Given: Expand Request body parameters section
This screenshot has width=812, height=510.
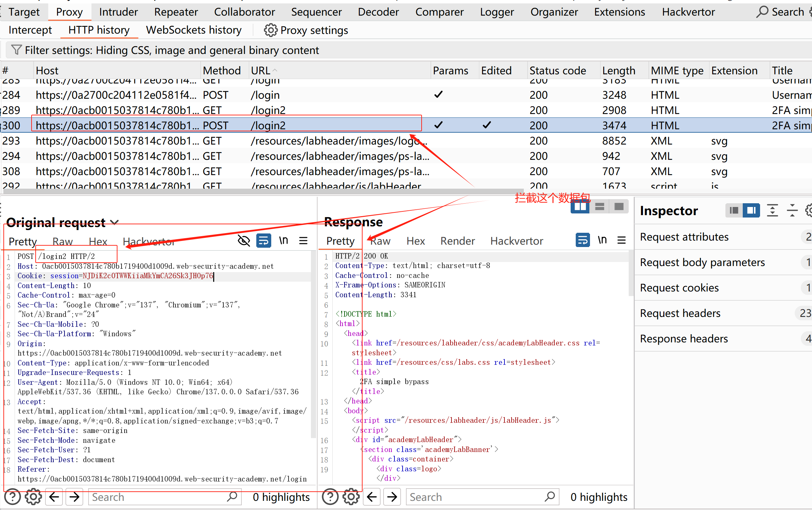Looking at the screenshot, I should point(702,262).
